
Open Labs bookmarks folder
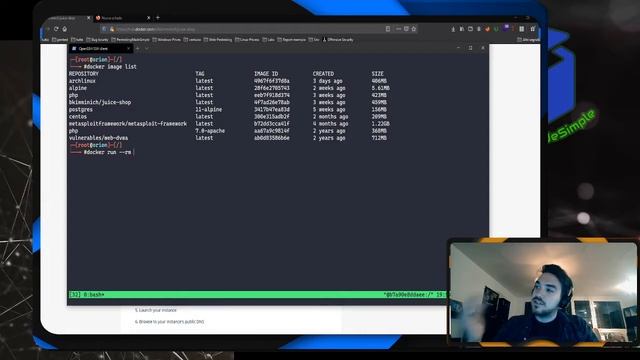[269, 40]
